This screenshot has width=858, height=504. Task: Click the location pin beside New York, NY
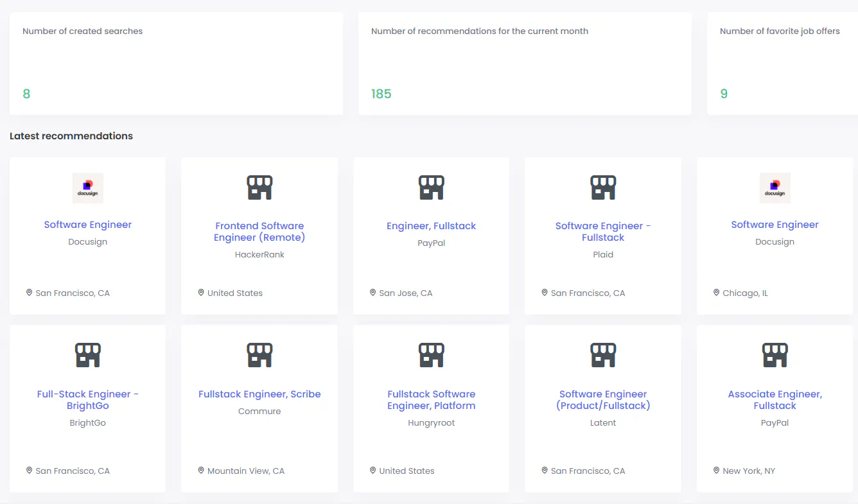click(x=716, y=471)
